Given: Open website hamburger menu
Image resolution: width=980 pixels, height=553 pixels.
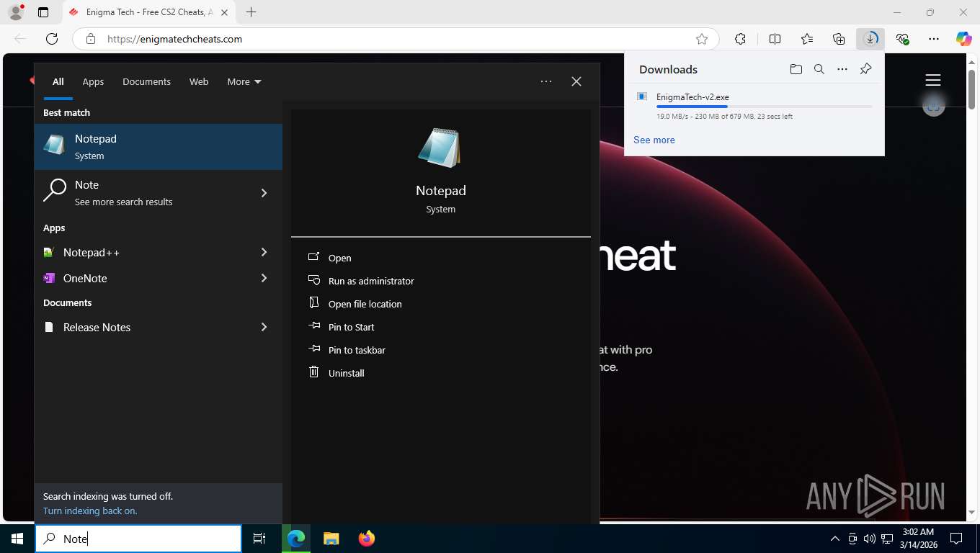Looking at the screenshot, I should tap(933, 80).
